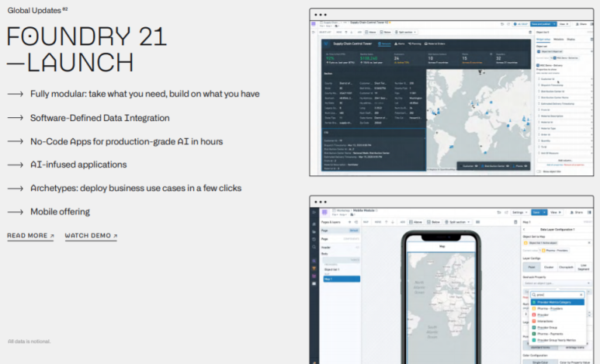Screen dimensions: 600x364
Task: Click search icon in Mobile Module sidebar
Action: pos(314,248)
